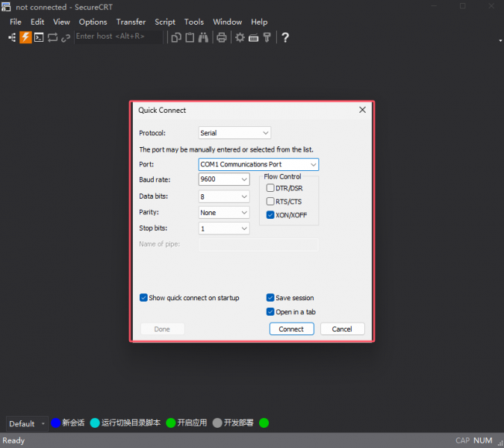Click the SecureCRT app icon in title bar

click(x=6, y=7)
